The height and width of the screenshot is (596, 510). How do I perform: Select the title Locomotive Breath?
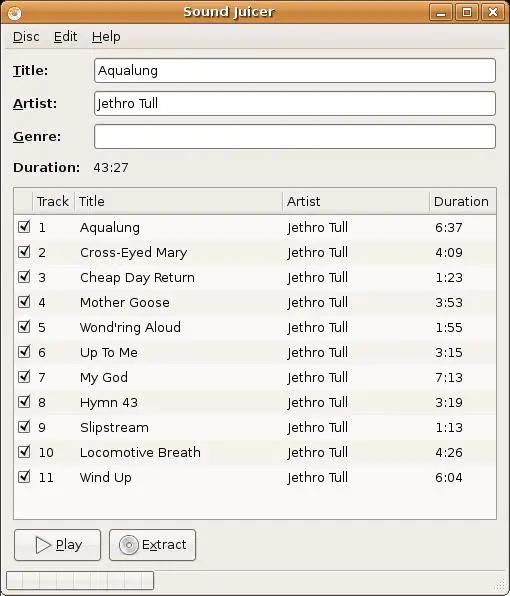coord(140,452)
